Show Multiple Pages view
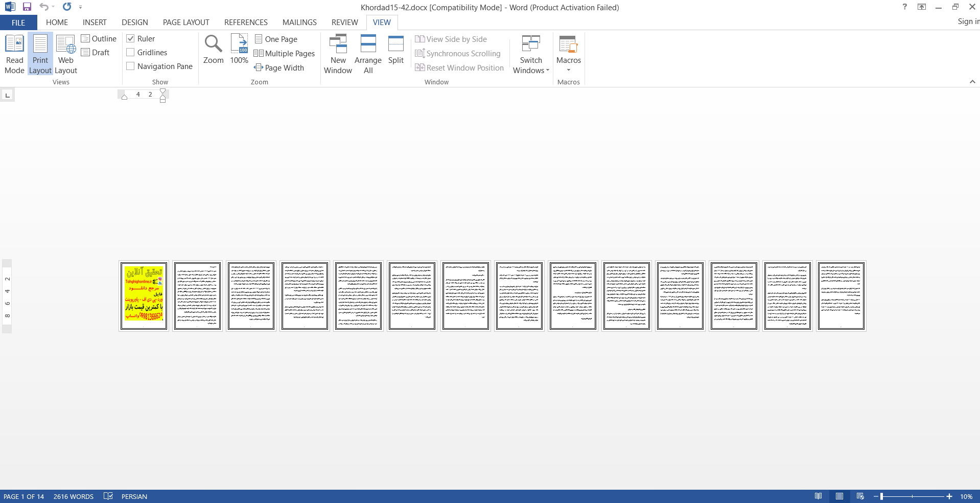Image resolution: width=980 pixels, height=503 pixels. pos(285,54)
